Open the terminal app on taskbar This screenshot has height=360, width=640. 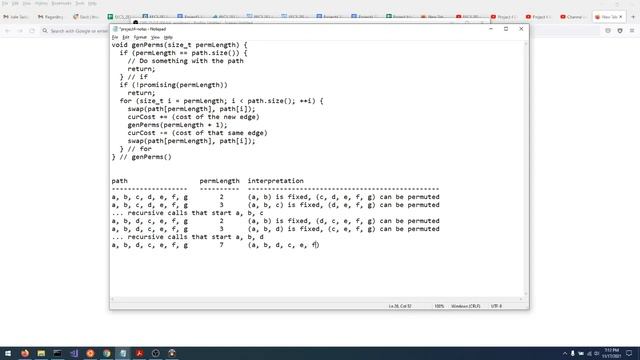point(58,353)
